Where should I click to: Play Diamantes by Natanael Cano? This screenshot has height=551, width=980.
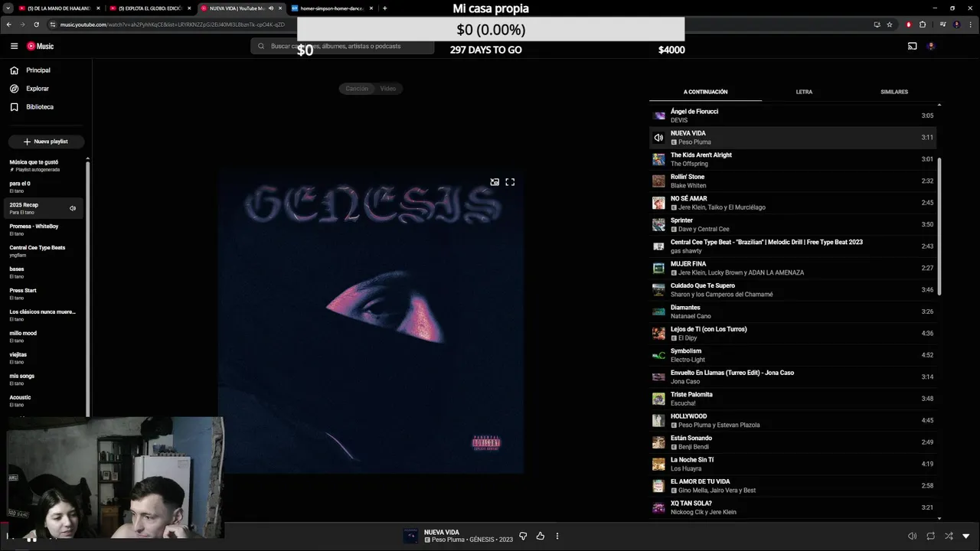point(792,311)
